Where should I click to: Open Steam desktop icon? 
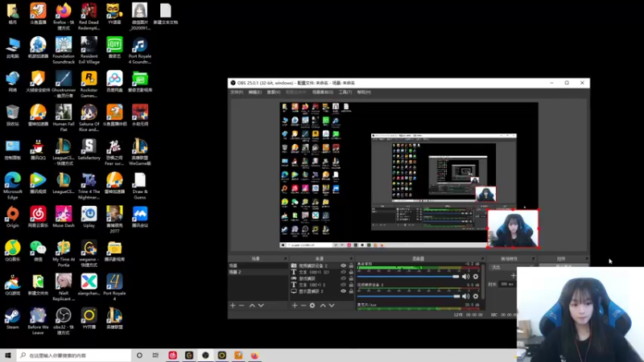[x=12, y=319]
